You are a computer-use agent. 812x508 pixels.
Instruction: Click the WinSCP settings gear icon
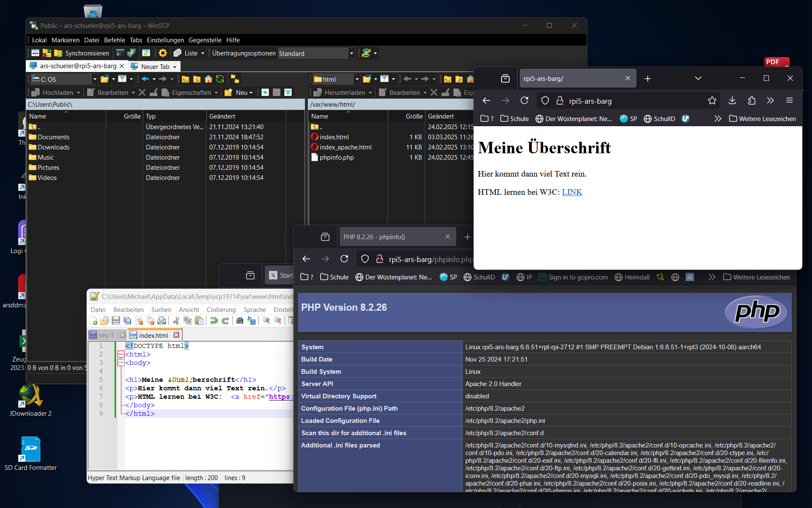pos(163,53)
